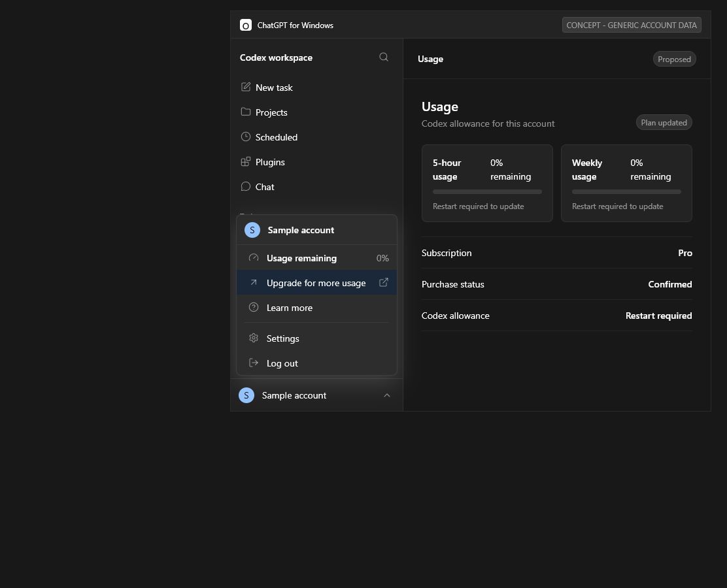Click 0% remaining in 5-hour usage card
Image resolution: width=727 pixels, height=588 pixels.
[511, 170]
